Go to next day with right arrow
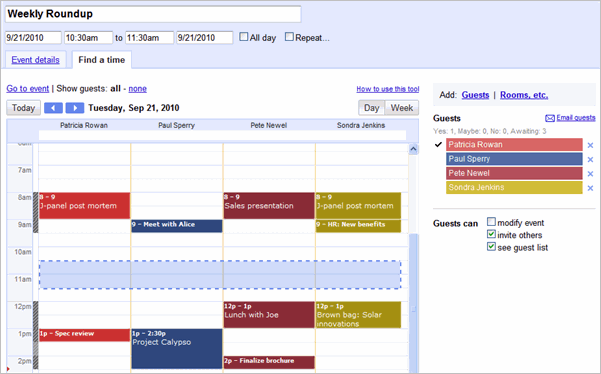 click(75, 108)
